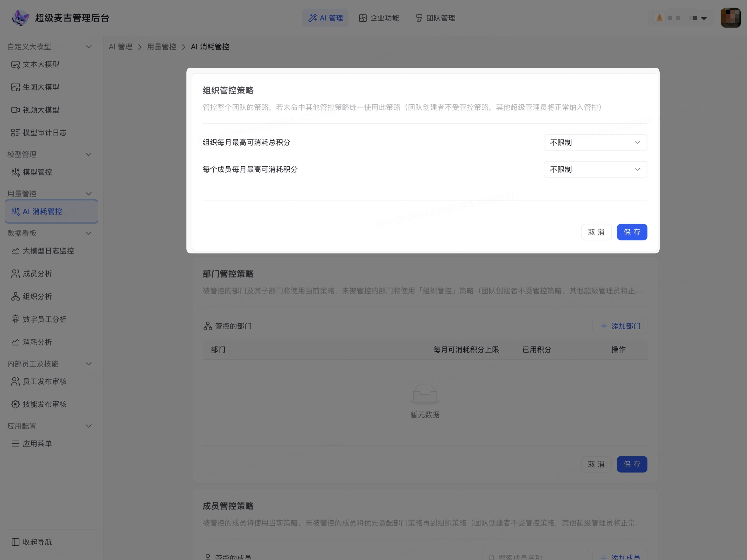747x560 pixels.
Task: Click the 模型审计日志 list icon
Action: [15, 133]
